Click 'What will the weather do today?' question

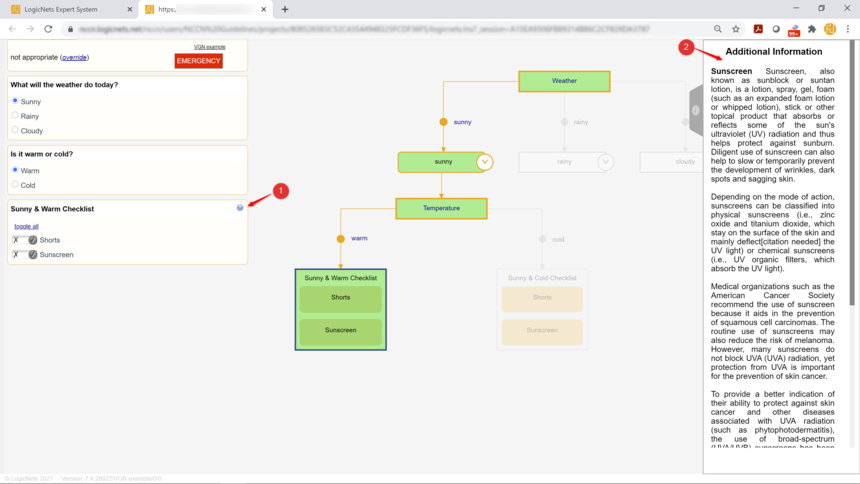tap(64, 85)
